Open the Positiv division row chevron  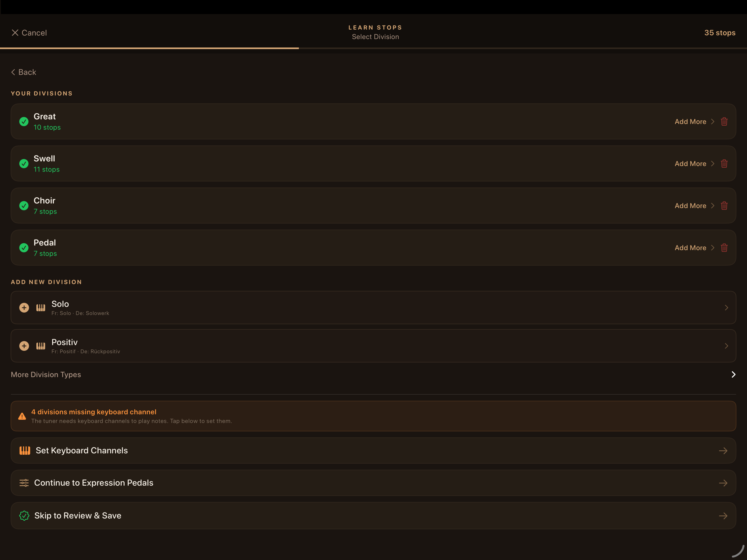tap(726, 346)
